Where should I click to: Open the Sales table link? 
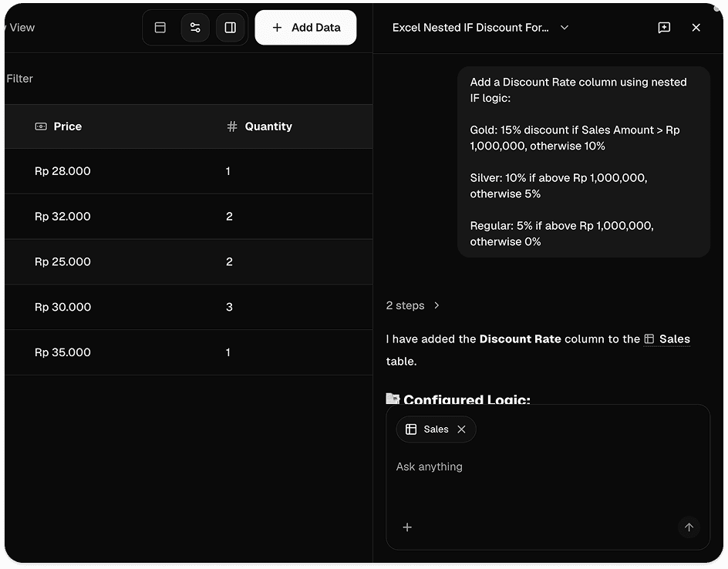668,339
